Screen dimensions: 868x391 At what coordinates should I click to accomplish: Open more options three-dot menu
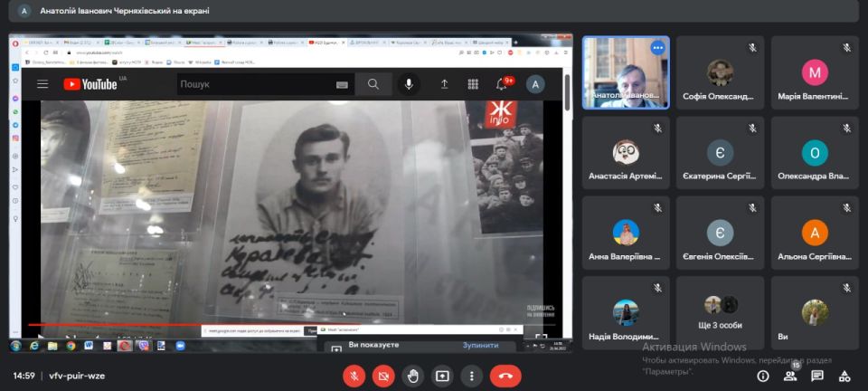[471, 376]
